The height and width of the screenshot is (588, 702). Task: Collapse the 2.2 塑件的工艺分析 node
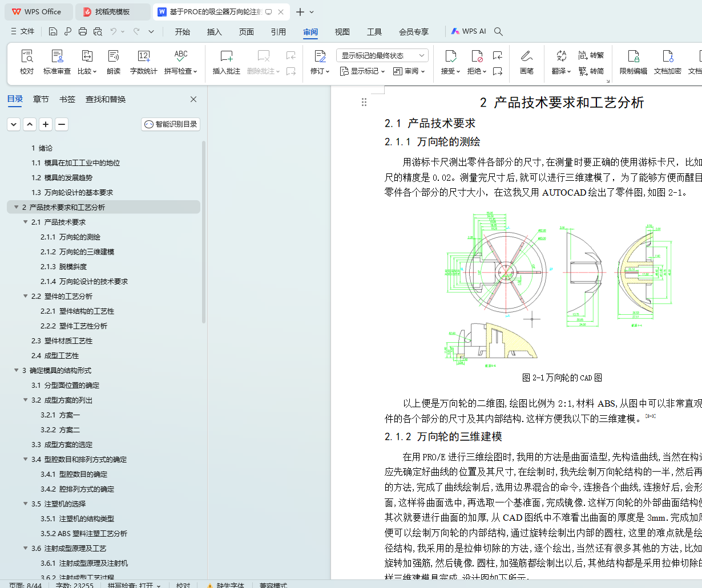coord(26,296)
